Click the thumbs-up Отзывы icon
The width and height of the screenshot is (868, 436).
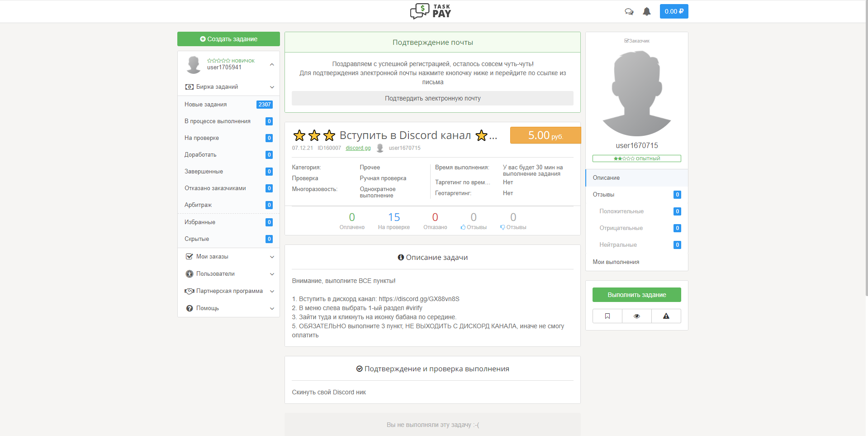463,227
